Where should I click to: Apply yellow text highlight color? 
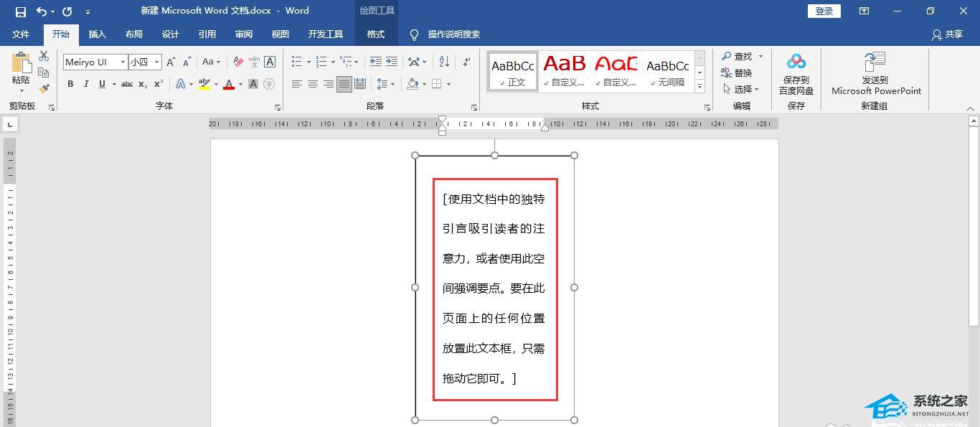203,84
